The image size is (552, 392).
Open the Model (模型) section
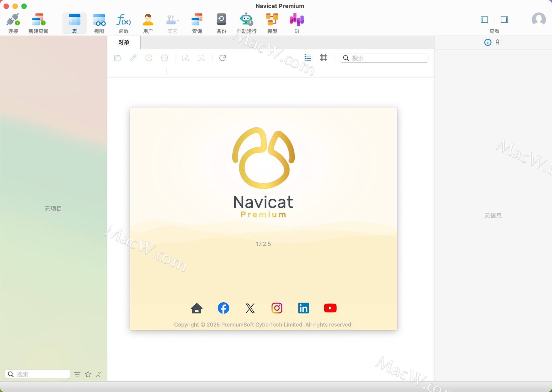[272, 23]
